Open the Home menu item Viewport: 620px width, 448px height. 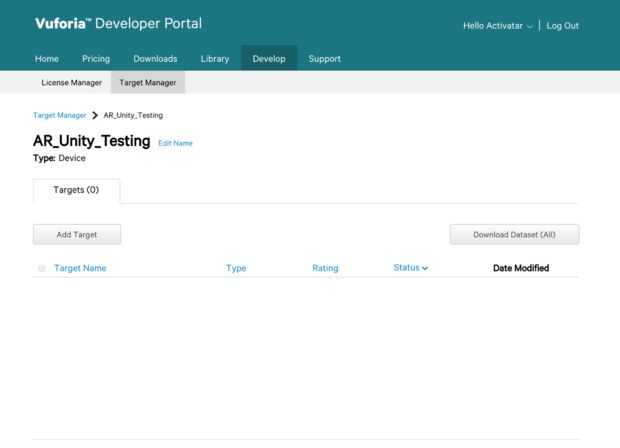click(47, 59)
